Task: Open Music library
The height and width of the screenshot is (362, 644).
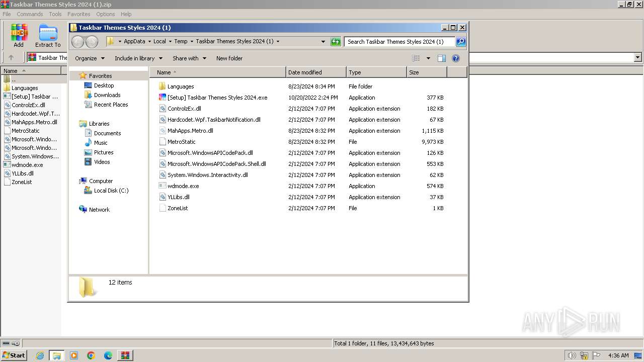Action: (x=101, y=143)
